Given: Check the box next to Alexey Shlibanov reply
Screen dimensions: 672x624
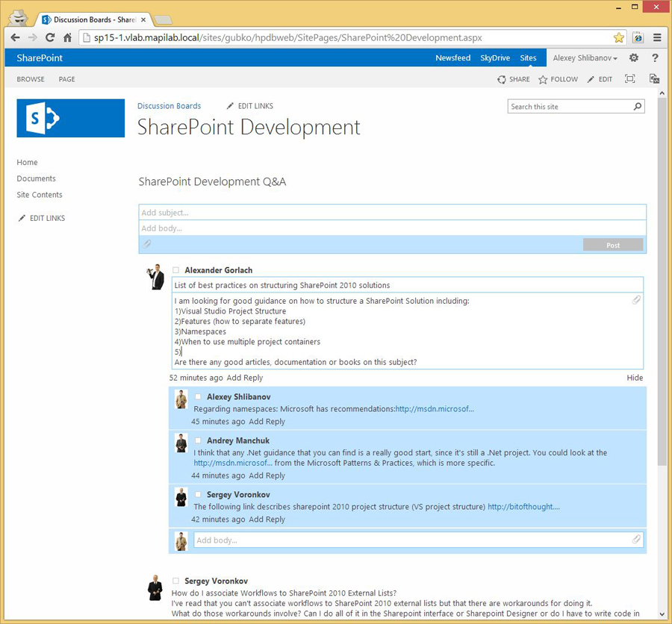Looking at the screenshot, I should tap(198, 397).
